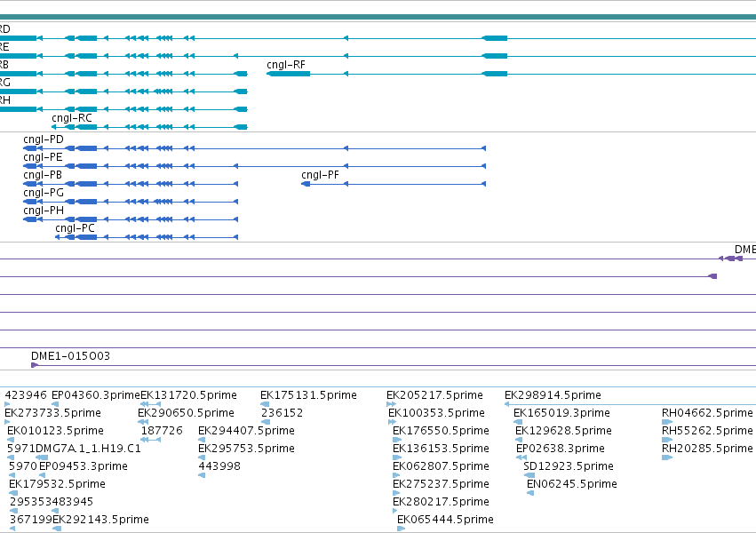Image resolution: width=756 pixels, height=533 pixels.
Task: Select EST EK131720.5prime
Action: 188,395
